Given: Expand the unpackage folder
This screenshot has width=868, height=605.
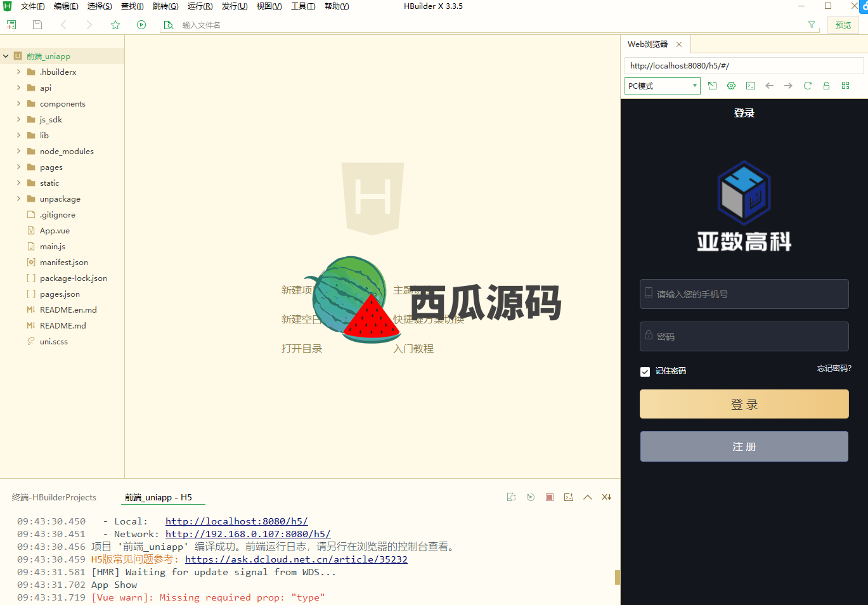Looking at the screenshot, I should (18, 199).
